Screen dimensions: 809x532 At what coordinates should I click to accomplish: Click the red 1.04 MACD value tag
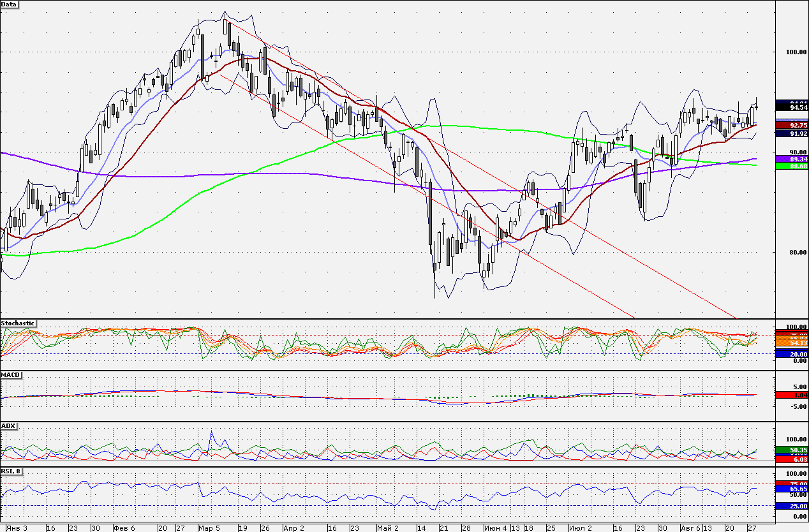(792, 395)
